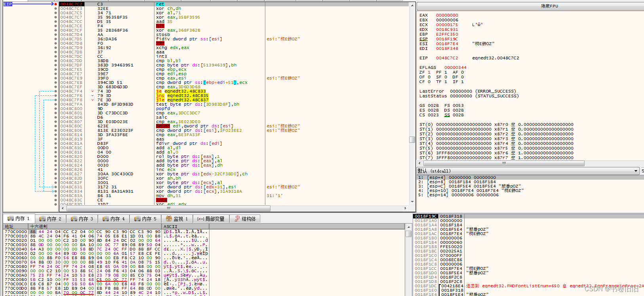Click the 地址 column header in dump

(x=16, y=227)
